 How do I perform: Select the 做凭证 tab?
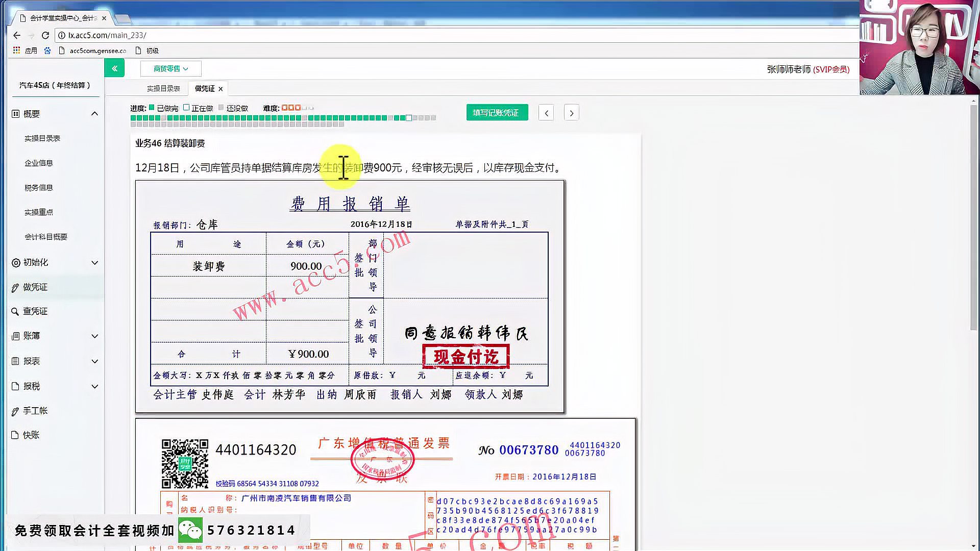[204, 88]
